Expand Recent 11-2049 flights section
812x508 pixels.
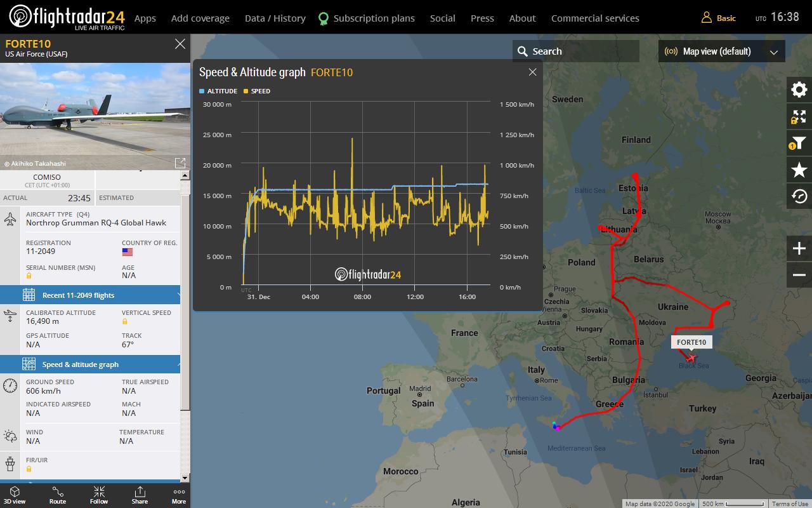pyautogui.click(x=90, y=295)
